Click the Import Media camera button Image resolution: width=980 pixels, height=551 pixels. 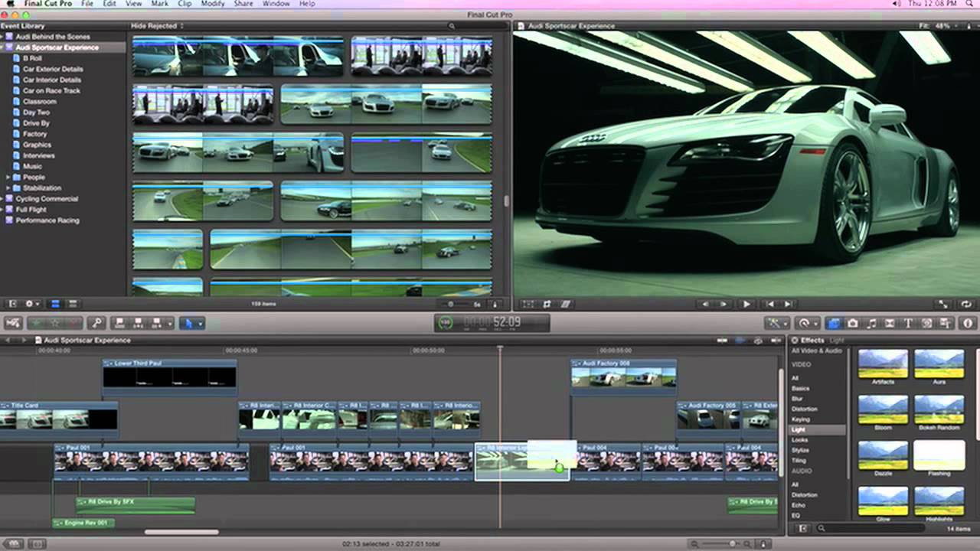click(13, 323)
